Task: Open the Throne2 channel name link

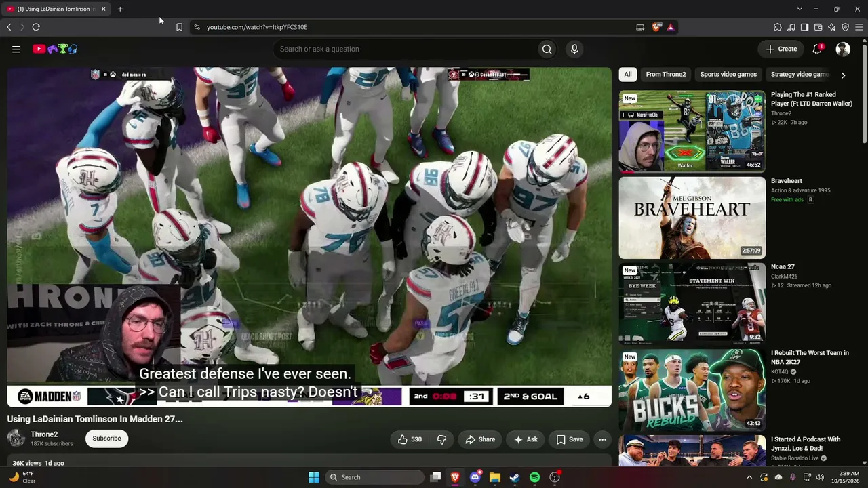Action: [x=44, y=434]
